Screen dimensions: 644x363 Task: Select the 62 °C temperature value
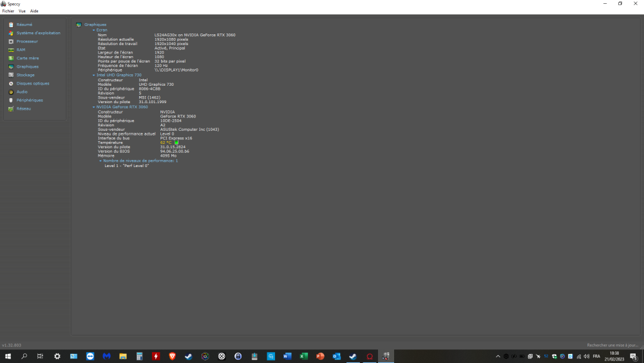(x=166, y=142)
